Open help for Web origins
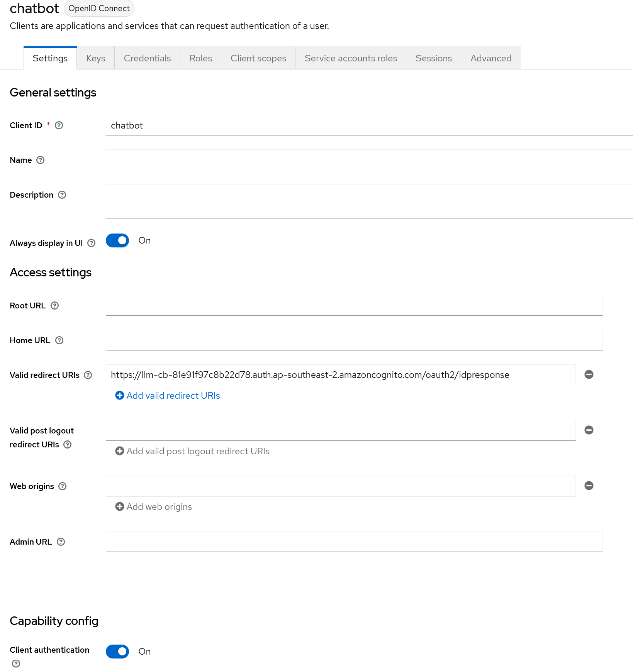 [x=62, y=486]
